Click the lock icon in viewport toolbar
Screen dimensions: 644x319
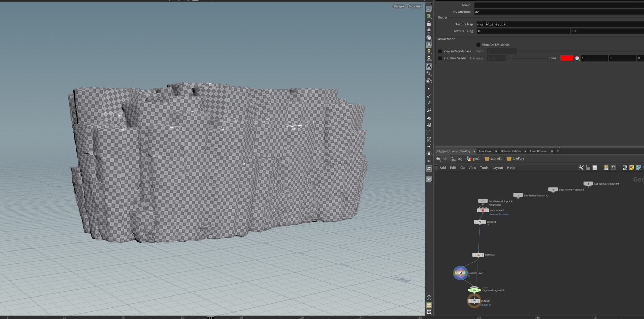tap(429, 24)
